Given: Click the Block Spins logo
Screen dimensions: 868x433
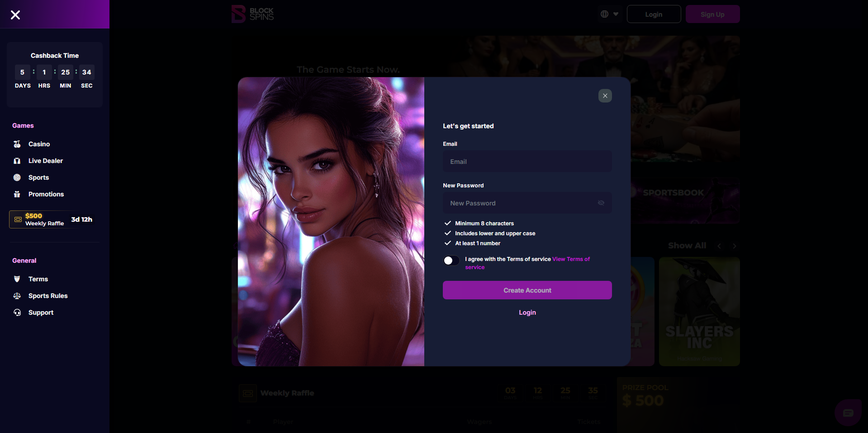Looking at the screenshot, I should click(252, 14).
